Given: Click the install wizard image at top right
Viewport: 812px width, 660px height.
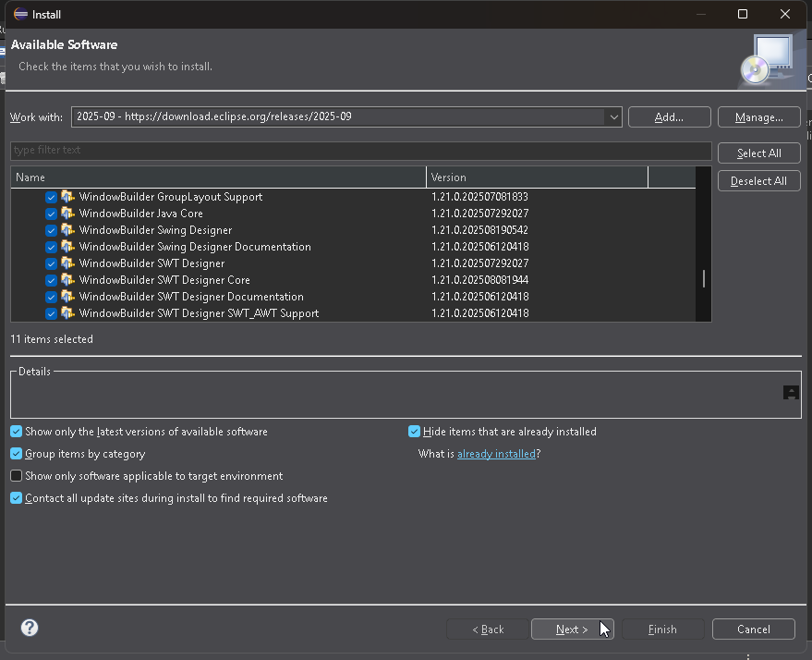Looking at the screenshot, I should coord(767,59).
